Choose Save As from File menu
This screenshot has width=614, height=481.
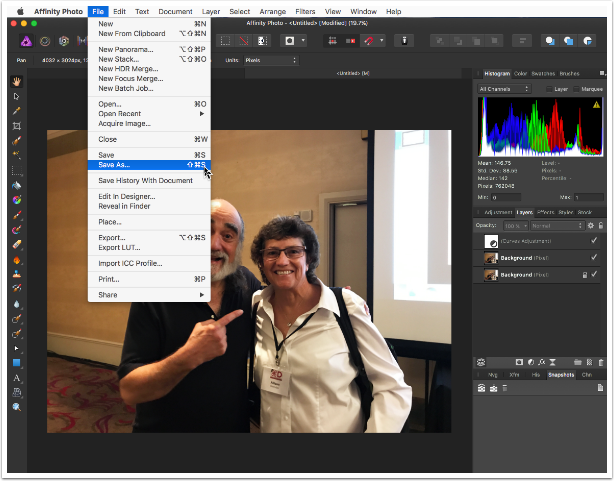(x=114, y=164)
